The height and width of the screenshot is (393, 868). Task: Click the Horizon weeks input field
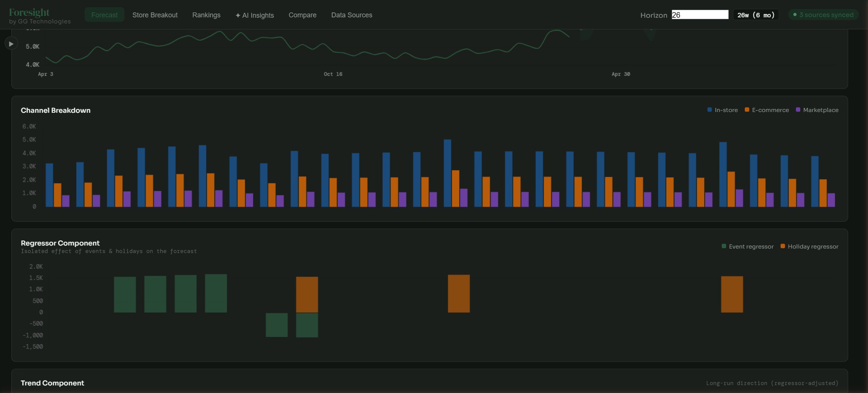pyautogui.click(x=700, y=15)
